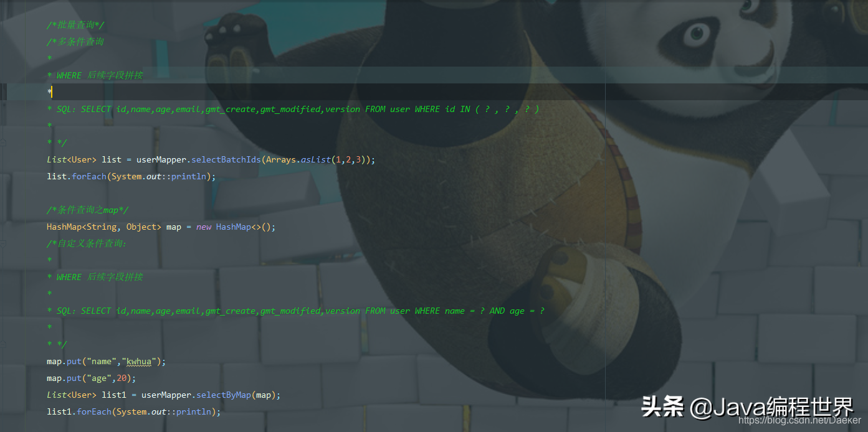Click the asList method name
This screenshot has height=432, width=868.
point(316,159)
